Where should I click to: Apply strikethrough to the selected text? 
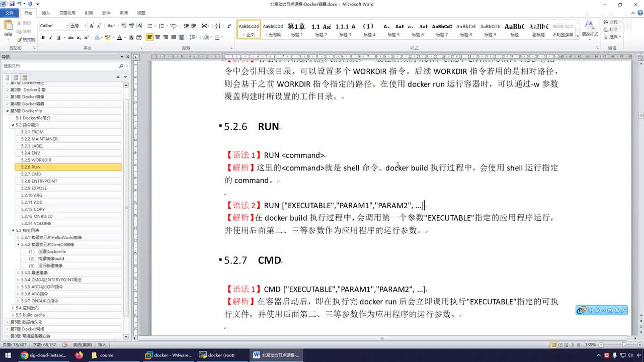(70, 37)
